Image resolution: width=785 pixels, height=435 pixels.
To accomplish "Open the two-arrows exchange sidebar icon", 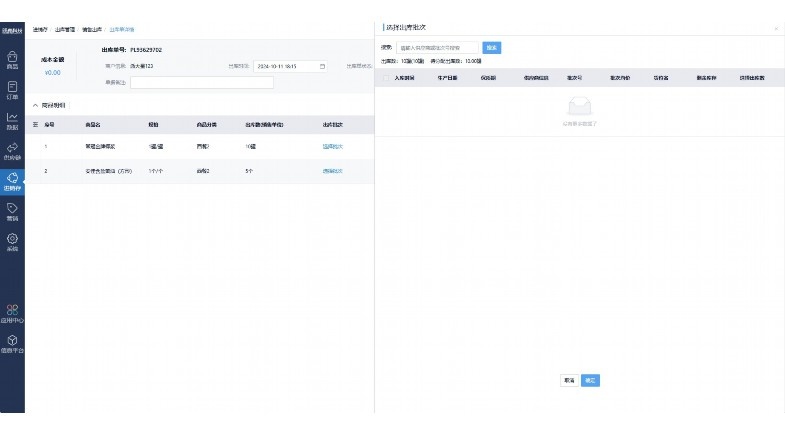I will pos(12,151).
